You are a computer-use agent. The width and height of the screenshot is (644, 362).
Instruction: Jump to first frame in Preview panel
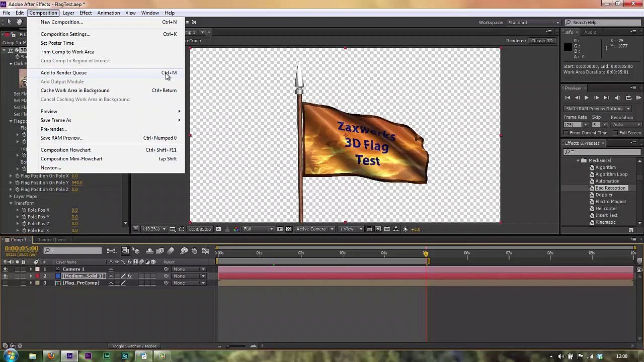pyautogui.click(x=568, y=98)
